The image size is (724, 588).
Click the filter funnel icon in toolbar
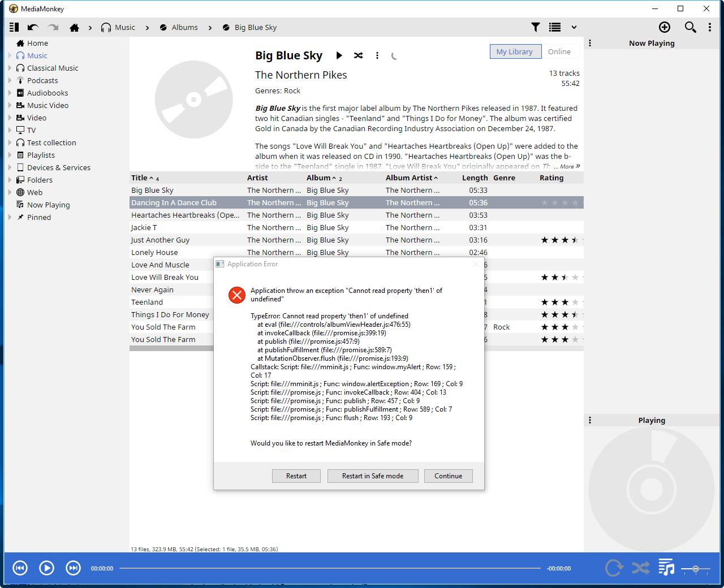[535, 27]
